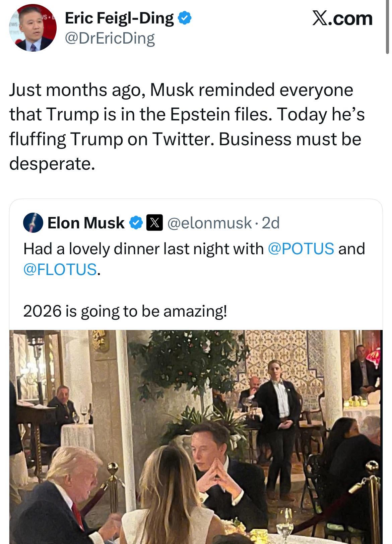This screenshot has width=392, height=544.
Task: Open the Eric Feigl-Ding display name
Action: pyautogui.click(x=119, y=18)
